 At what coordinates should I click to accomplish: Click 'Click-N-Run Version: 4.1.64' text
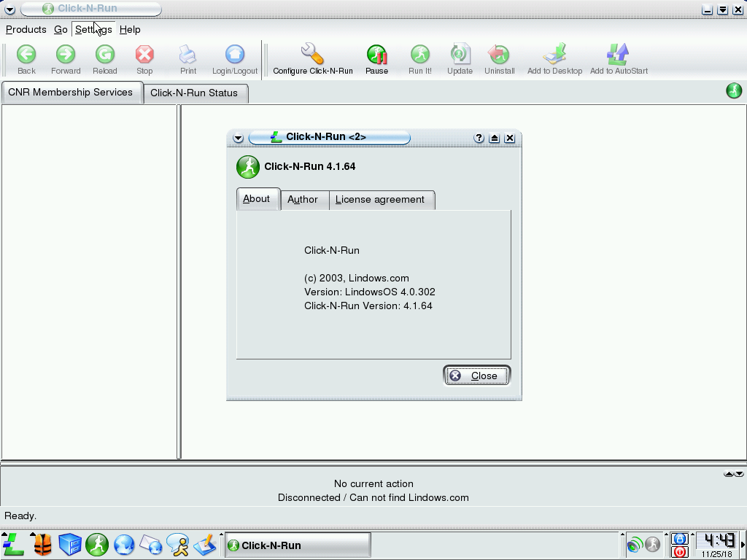pos(368,306)
